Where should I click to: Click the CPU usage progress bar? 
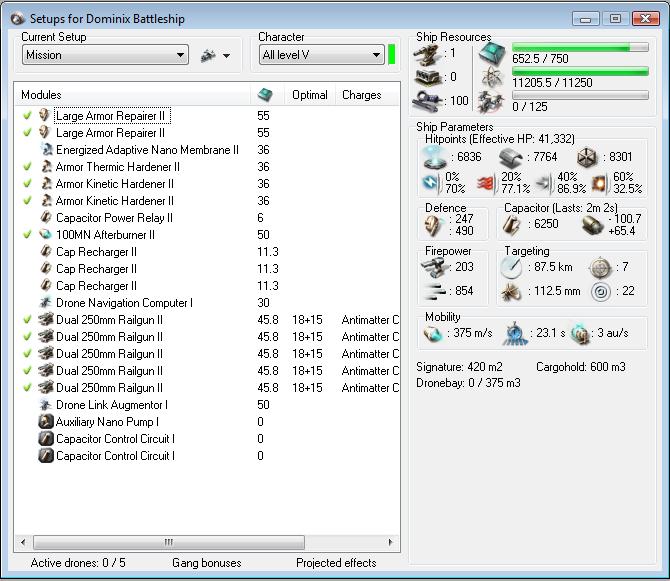pos(580,47)
